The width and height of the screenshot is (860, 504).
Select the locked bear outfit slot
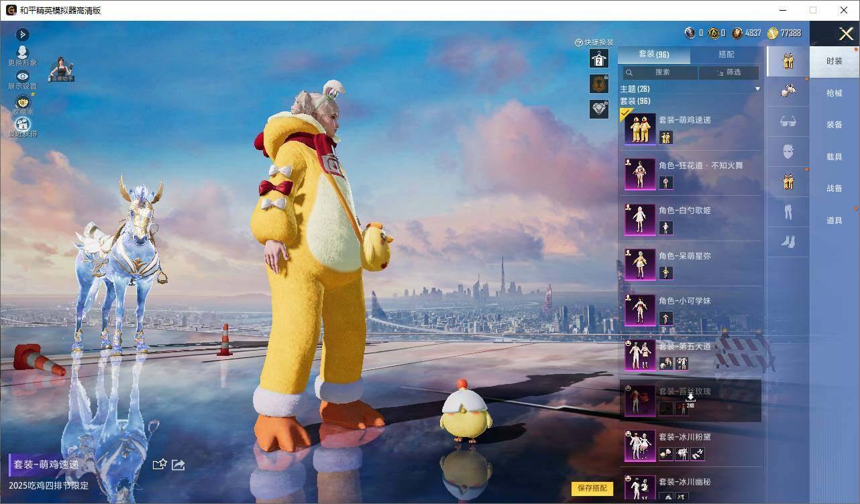(599, 84)
